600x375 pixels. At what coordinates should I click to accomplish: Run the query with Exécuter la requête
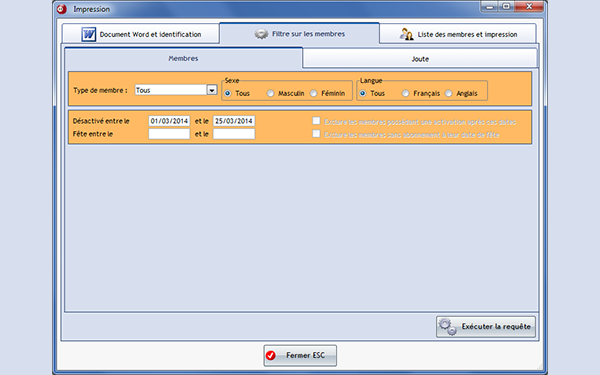tap(486, 327)
